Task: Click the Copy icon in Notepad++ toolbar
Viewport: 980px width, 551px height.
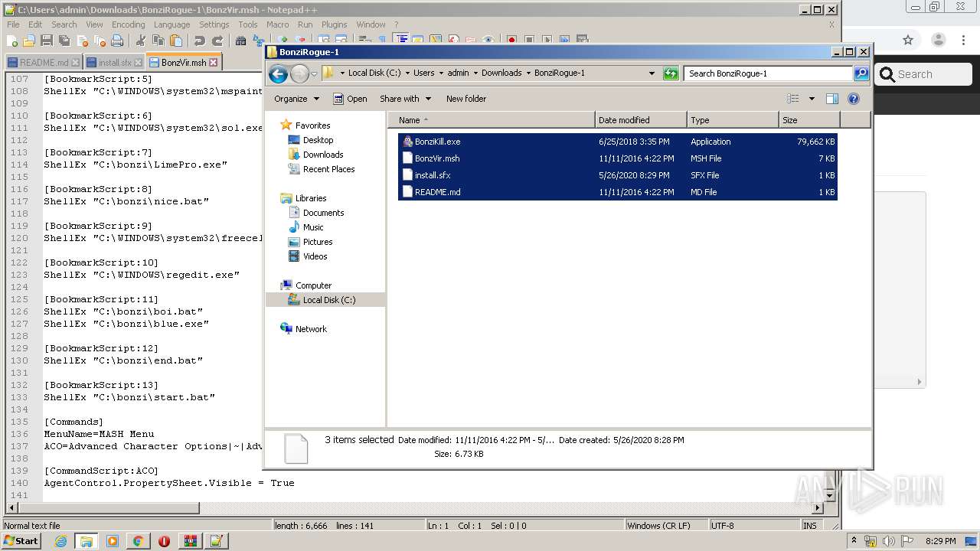Action: (x=158, y=41)
